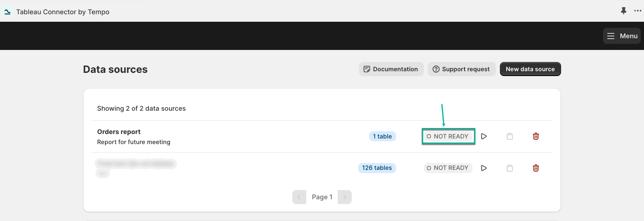
Task: Delete the Orders report data source
Action: pyautogui.click(x=536, y=136)
